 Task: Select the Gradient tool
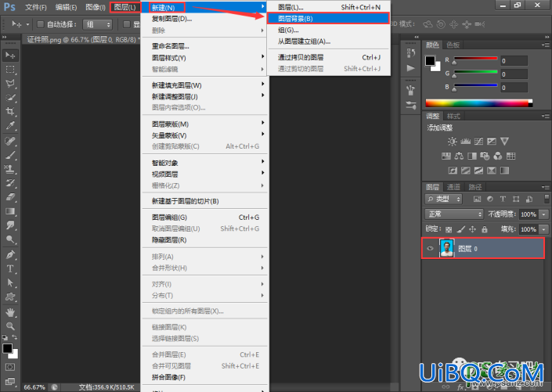click(10, 211)
